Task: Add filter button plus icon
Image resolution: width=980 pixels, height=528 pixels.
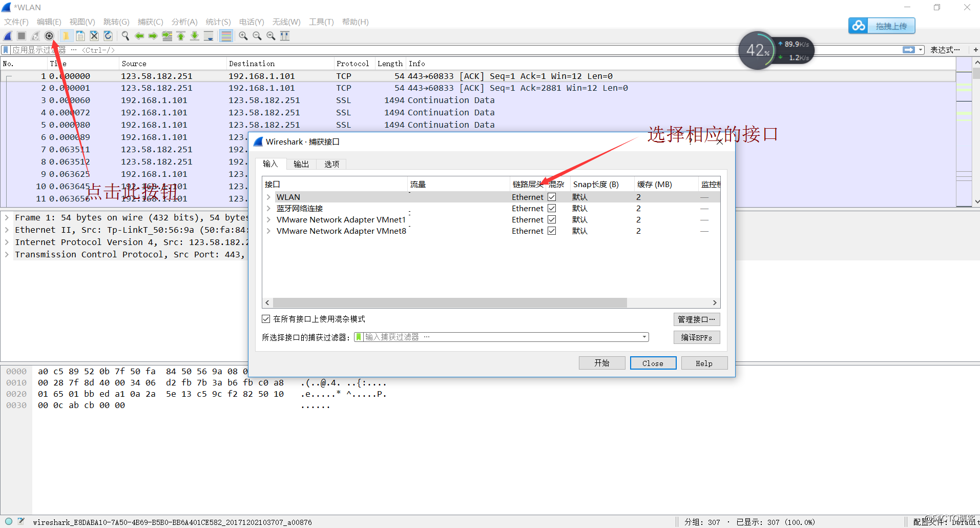Action: [x=975, y=50]
